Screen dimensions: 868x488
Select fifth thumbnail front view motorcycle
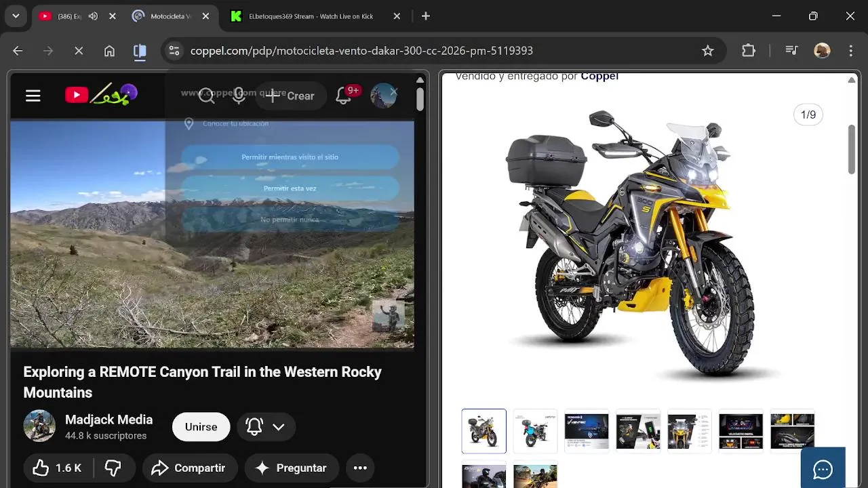click(x=690, y=431)
